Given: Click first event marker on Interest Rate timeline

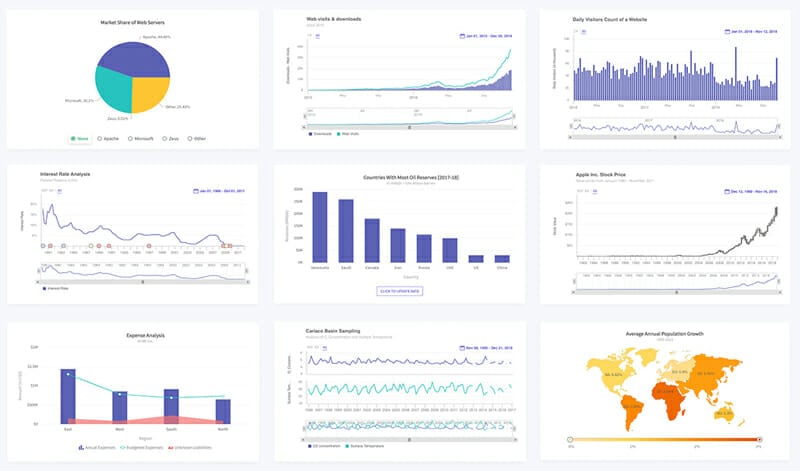Looking at the screenshot, I should [x=43, y=246].
